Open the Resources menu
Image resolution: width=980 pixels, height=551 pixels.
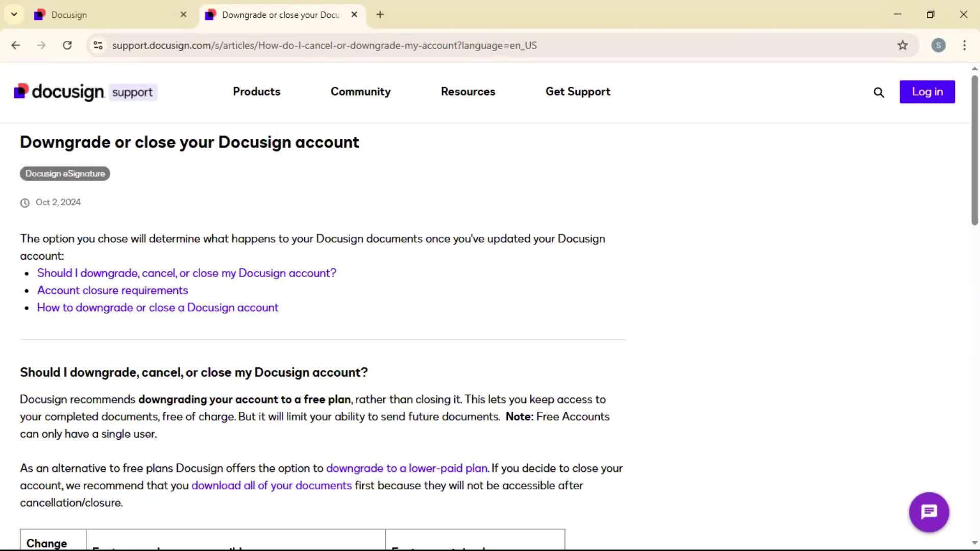coord(468,92)
